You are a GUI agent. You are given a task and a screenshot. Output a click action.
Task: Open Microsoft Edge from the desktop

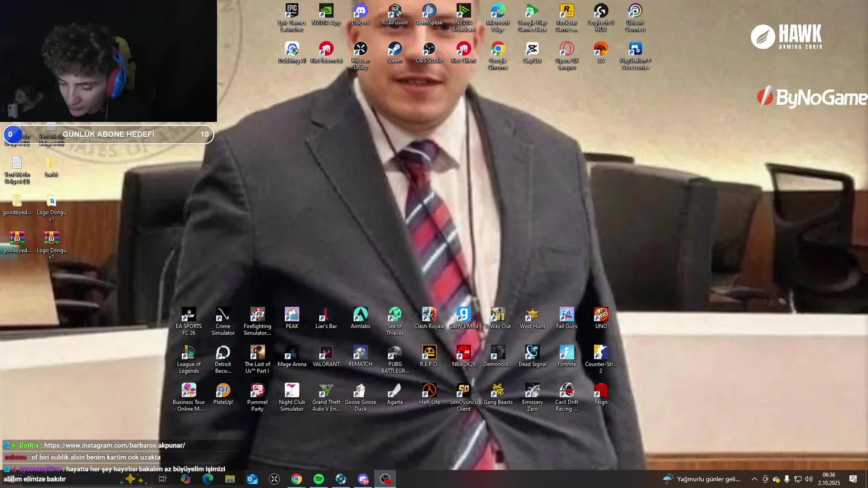coord(498,18)
